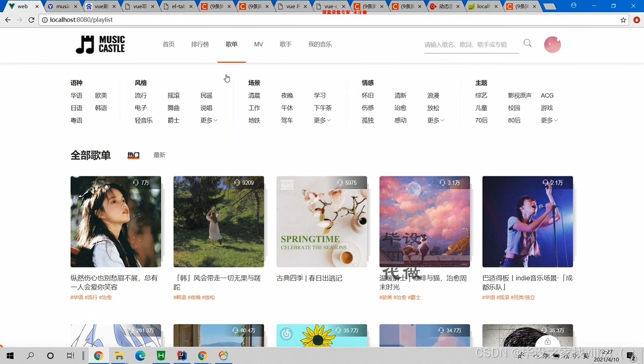Open Cortana circle on taskbar

coord(50,355)
